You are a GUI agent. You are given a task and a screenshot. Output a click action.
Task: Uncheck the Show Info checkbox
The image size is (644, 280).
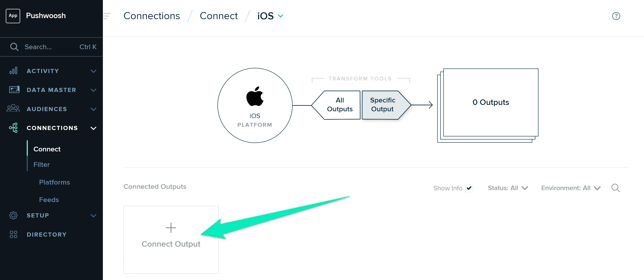(469, 188)
